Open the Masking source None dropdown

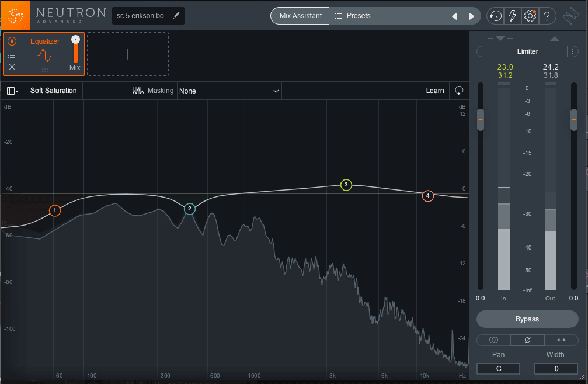[x=229, y=91]
